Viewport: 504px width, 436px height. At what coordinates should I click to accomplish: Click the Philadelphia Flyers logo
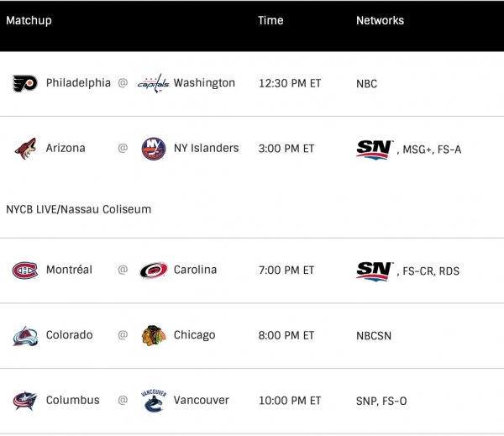[25, 83]
